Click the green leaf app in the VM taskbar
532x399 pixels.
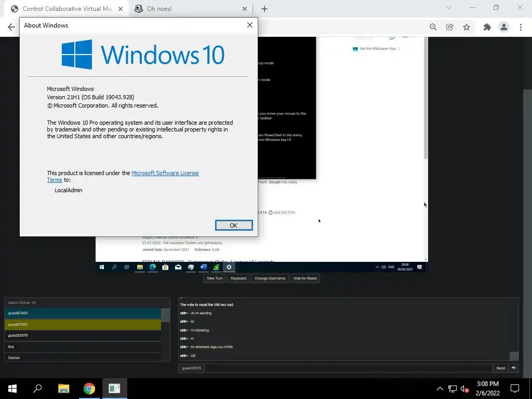pos(216,267)
